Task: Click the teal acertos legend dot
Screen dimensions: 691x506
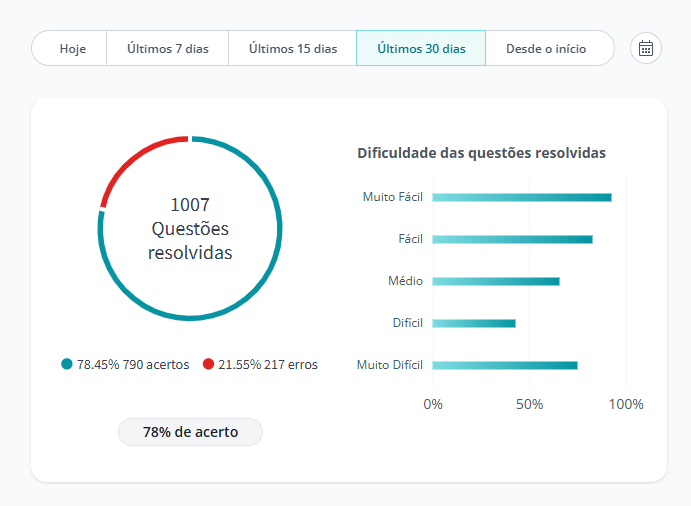Action: click(x=67, y=364)
